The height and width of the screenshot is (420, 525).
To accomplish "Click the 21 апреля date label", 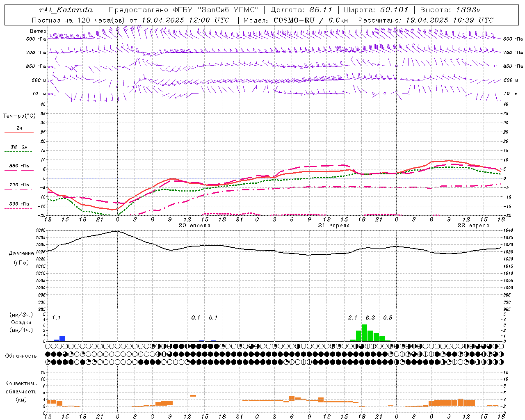I will coord(334,225).
